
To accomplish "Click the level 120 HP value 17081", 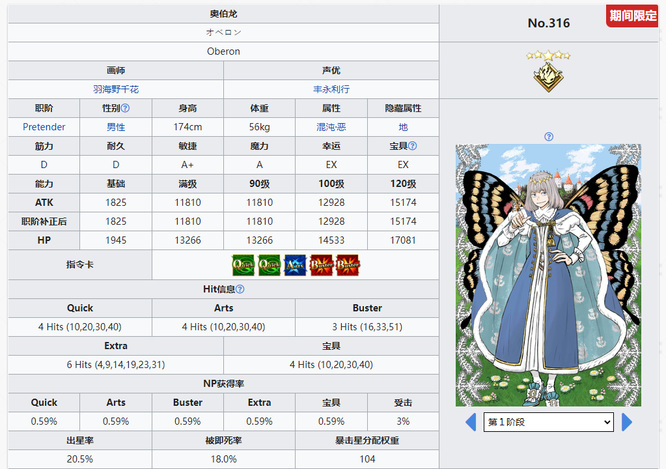I will coord(403,240).
